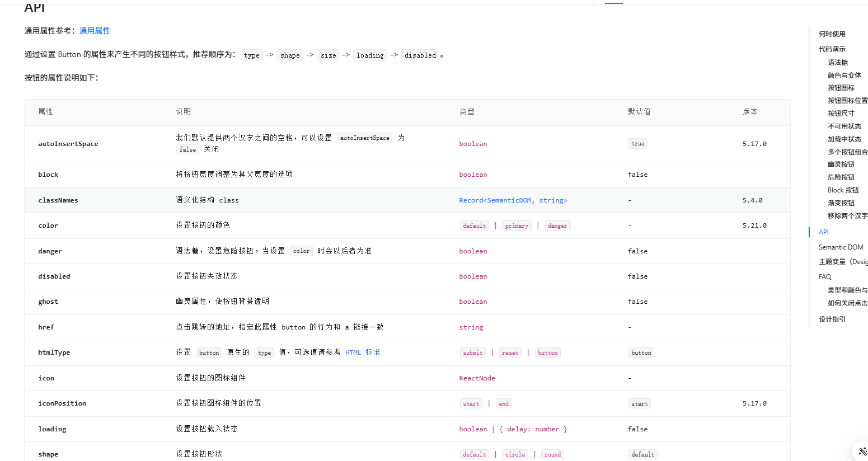Go to 语法糖 anchor item

(x=837, y=63)
